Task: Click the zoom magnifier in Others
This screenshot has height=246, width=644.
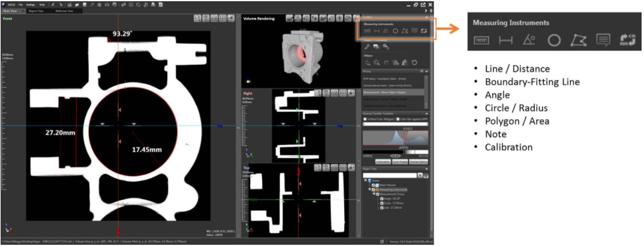Action: (x=377, y=62)
